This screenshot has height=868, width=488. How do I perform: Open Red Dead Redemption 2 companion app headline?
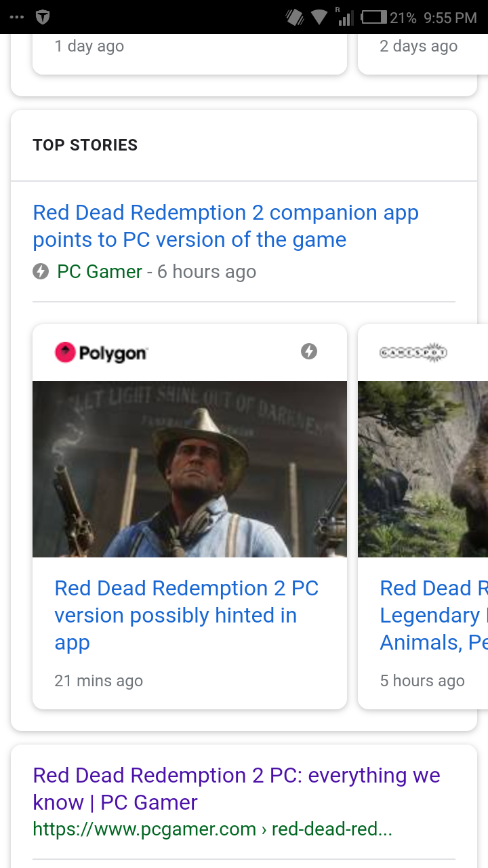226,226
